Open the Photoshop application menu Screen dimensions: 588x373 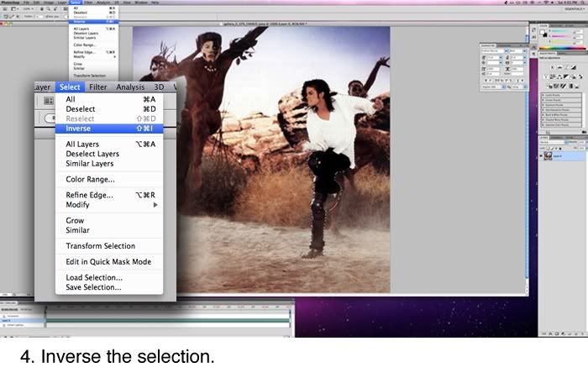10,3
